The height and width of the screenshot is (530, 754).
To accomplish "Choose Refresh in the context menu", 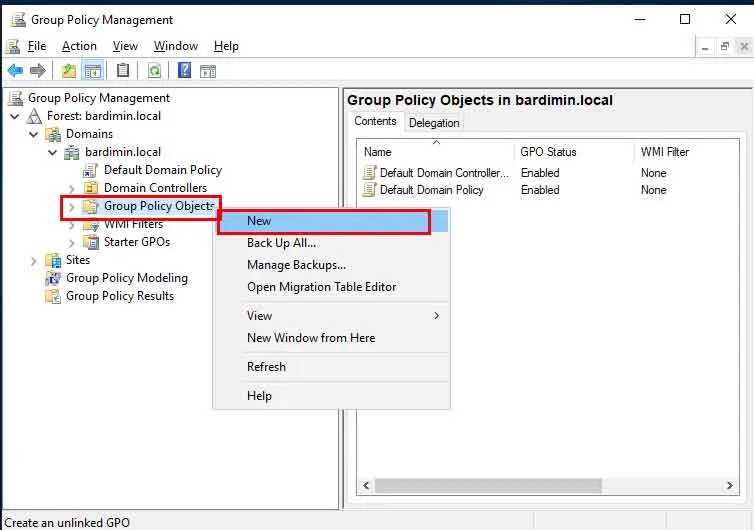I will pyautogui.click(x=332, y=367).
